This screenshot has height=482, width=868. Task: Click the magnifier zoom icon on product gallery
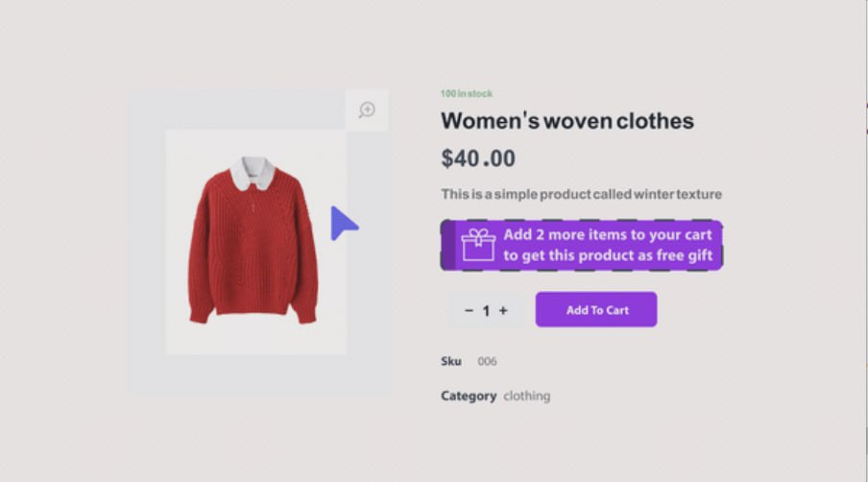[367, 109]
